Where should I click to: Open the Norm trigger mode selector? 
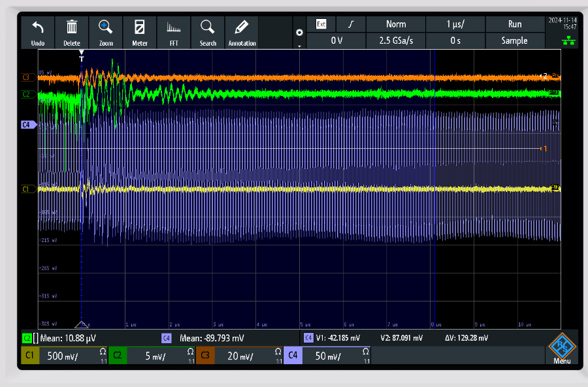(396, 24)
